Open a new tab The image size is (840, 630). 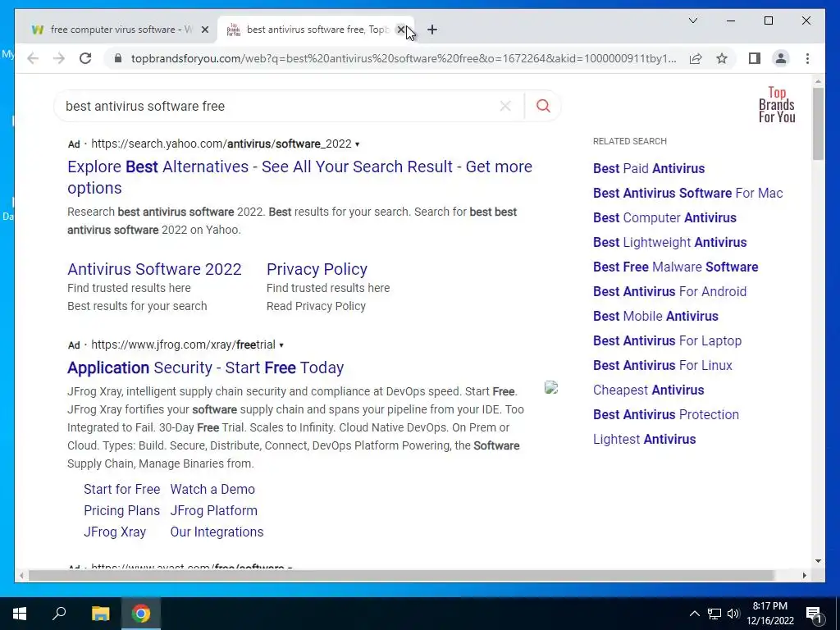coord(432,30)
